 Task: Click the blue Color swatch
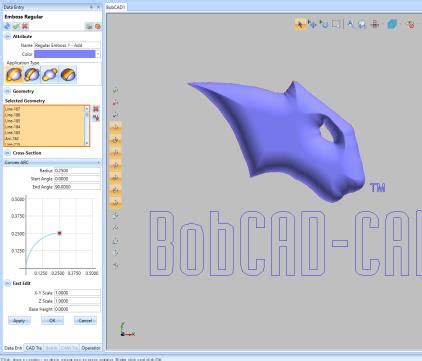point(65,54)
